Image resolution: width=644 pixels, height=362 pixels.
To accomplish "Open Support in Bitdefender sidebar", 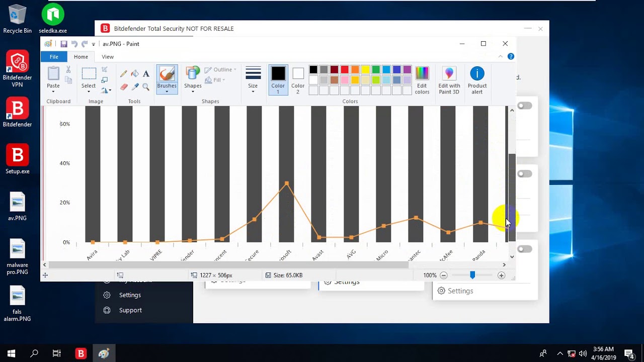I will click(130, 310).
